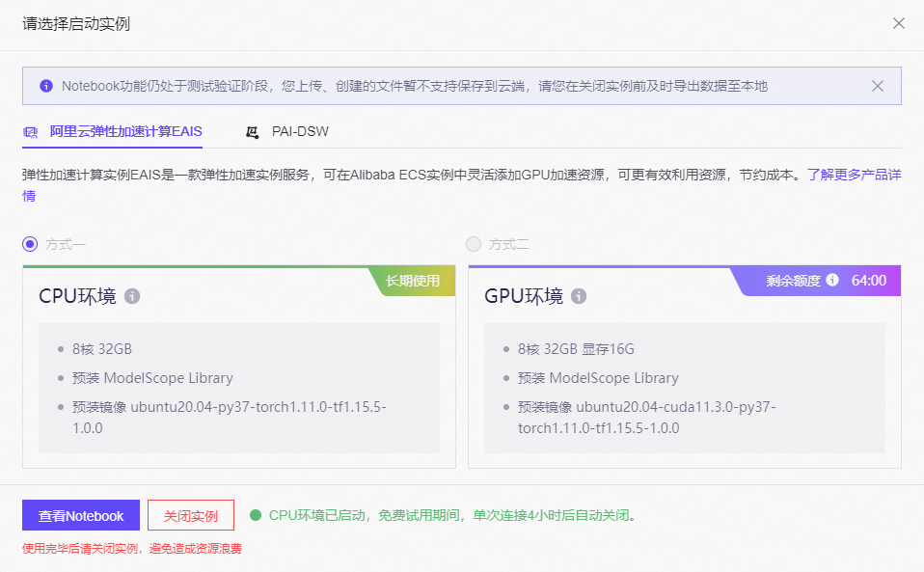
Task: Click the info icon in notice banner
Action: pyautogui.click(x=46, y=86)
